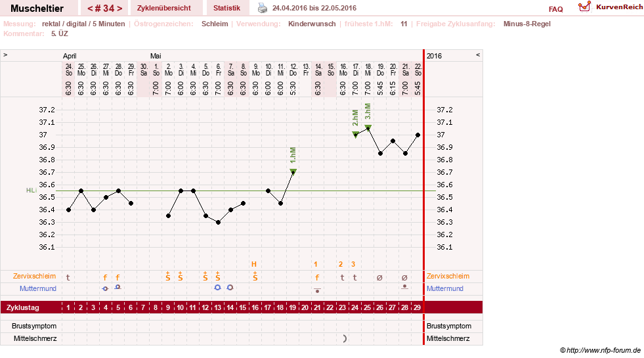Click Kinderwunsch usage value
This screenshot has width=644, height=358.
(x=312, y=24)
